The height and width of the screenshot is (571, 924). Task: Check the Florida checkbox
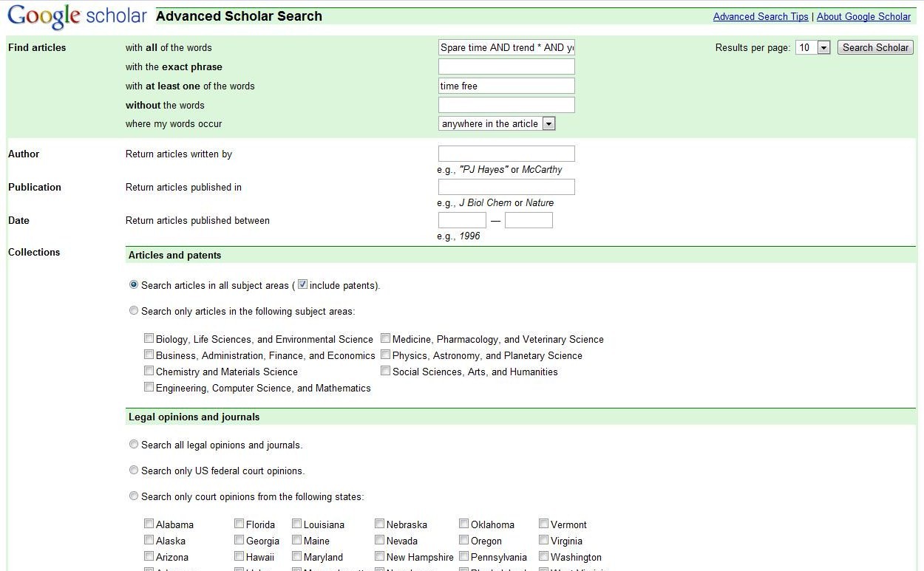[240, 524]
